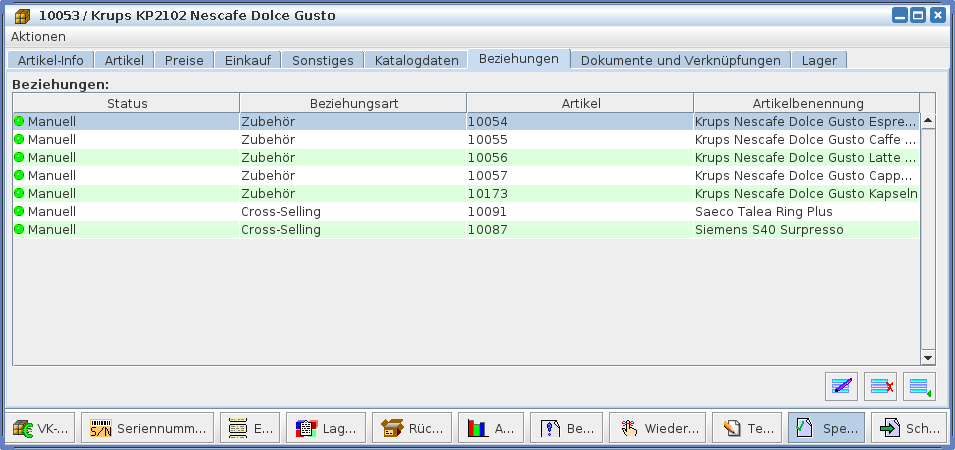The image size is (955, 450).
Task: Click the Wieder... hand icon button
Action: click(x=657, y=428)
